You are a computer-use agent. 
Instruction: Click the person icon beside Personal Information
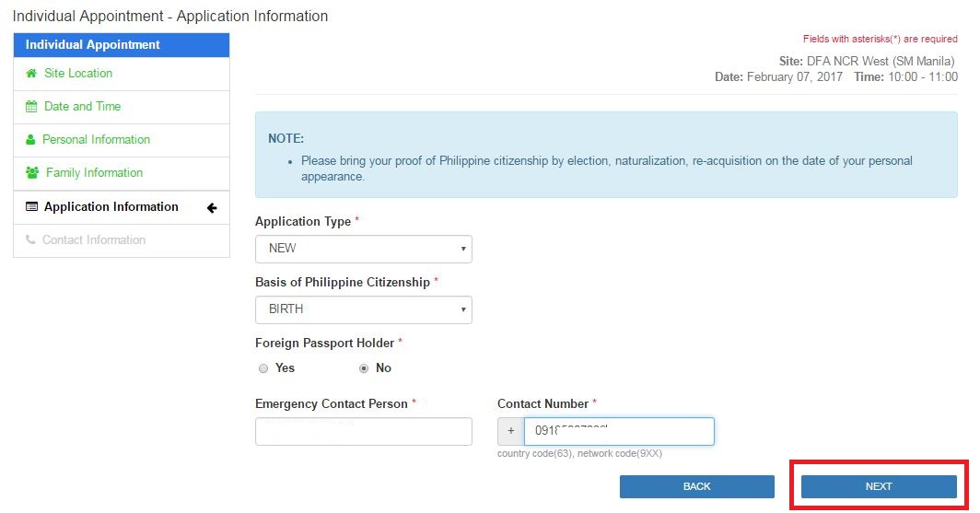(x=30, y=140)
